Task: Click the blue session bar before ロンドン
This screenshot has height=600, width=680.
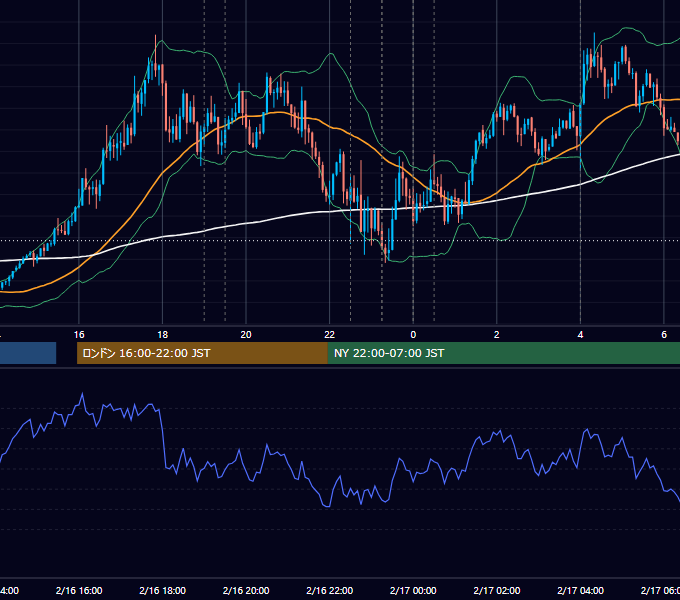Action: pos(28,353)
